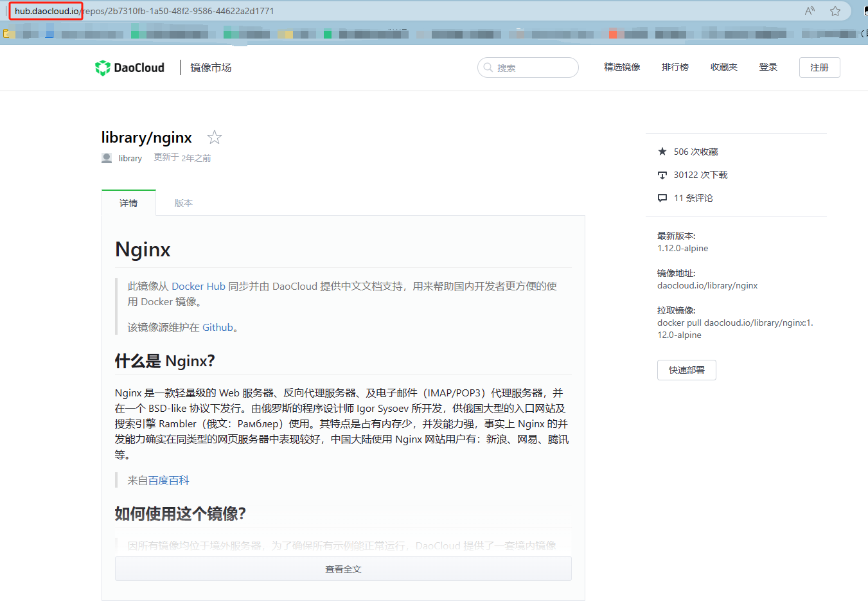Click the 注册 button

(x=819, y=67)
